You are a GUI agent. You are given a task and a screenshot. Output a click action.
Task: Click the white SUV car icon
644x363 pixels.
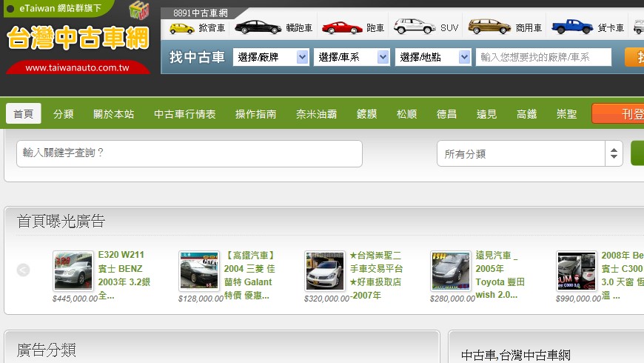tap(415, 27)
